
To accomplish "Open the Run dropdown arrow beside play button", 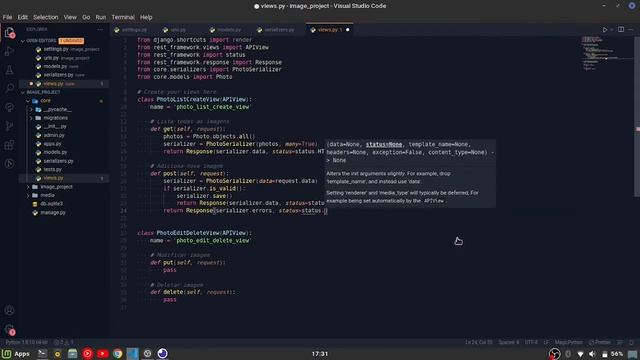I will pyautogui.click(x=611, y=30).
